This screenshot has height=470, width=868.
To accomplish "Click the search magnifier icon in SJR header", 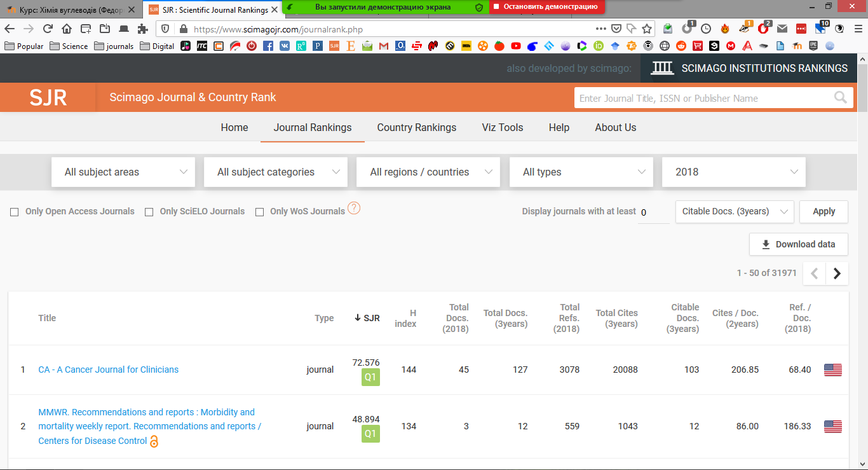I will [840, 98].
